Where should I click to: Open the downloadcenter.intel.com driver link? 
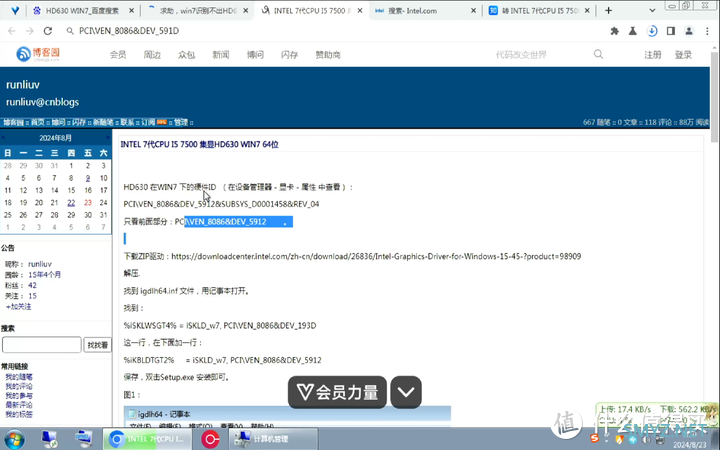[x=376, y=256]
